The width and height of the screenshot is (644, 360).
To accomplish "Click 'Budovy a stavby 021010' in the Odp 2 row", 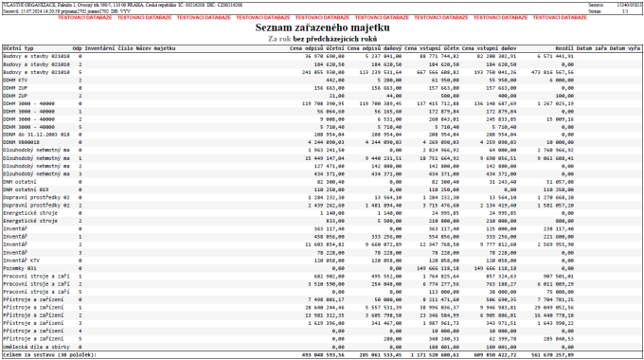I will (x=36, y=64).
